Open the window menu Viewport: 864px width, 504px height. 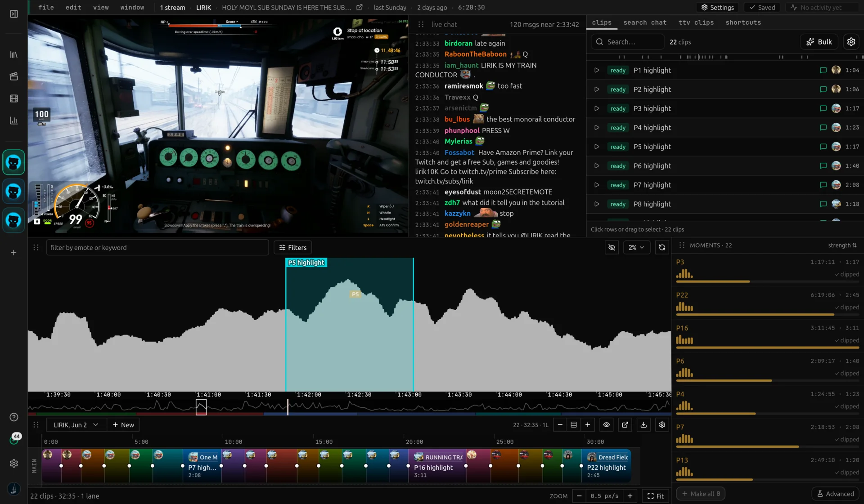[132, 8]
